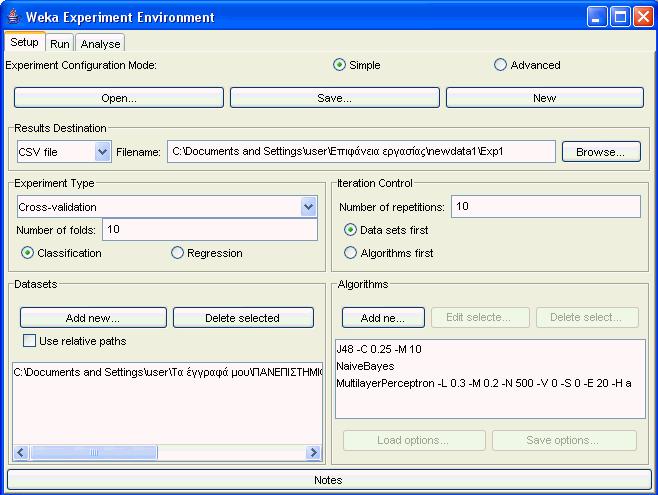Click left arrow of datasets horizontal scrollbar
Viewport: 658px width, 495px height.
coord(21,452)
